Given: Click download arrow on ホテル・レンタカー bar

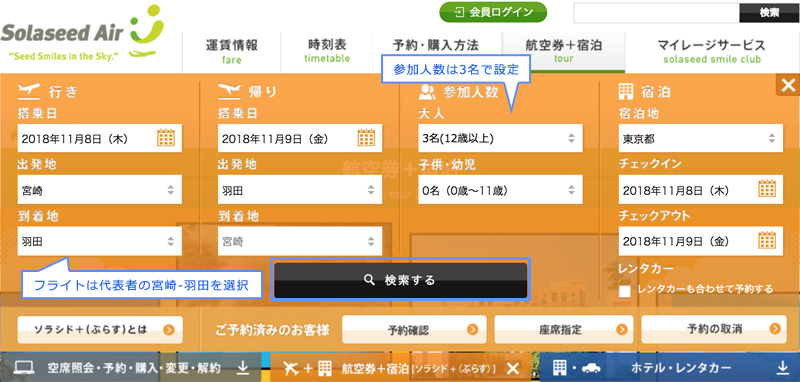Looking at the screenshot, I should coord(782,367).
